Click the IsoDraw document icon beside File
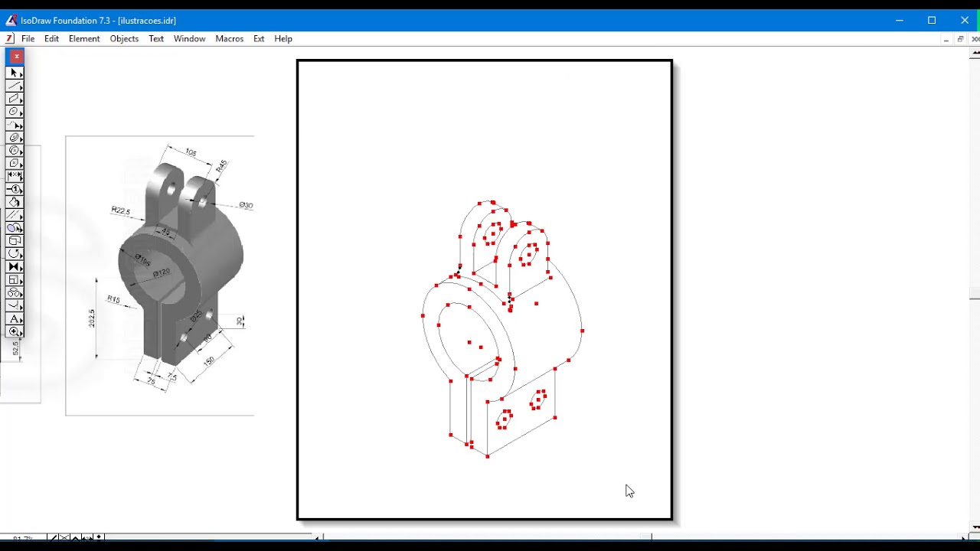 [x=9, y=38]
